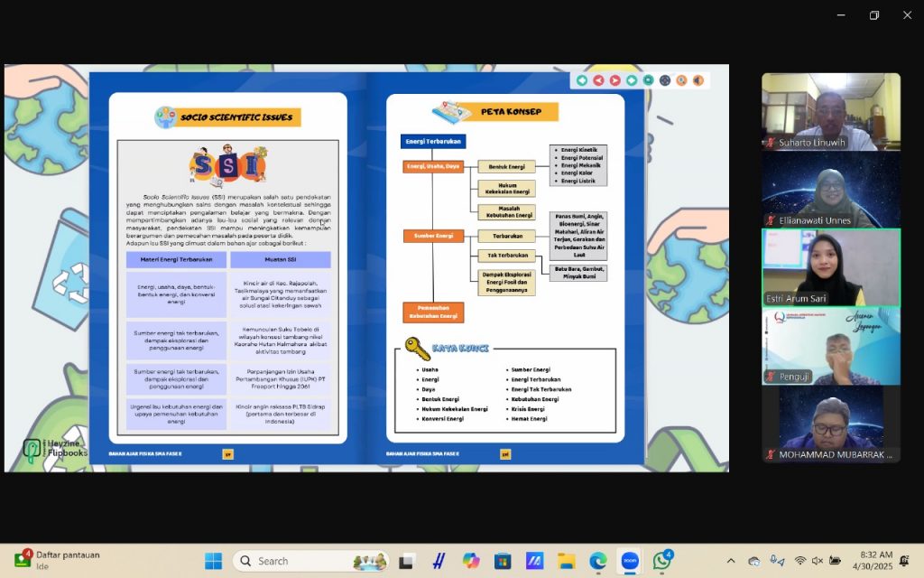Open flipbook thumbnails view icon
The width and height of the screenshot is (924, 578).
click(x=648, y=80)
